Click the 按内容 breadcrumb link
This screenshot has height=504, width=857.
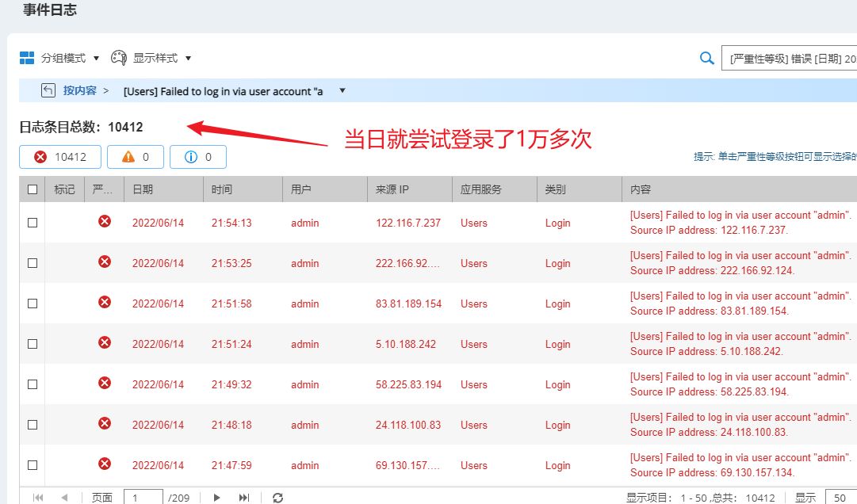[x=80, y=90]
